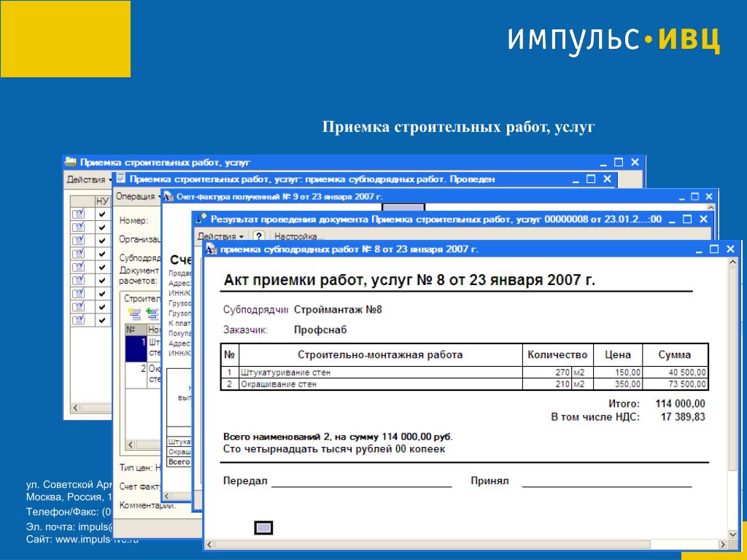Toggle the НУ checkmark in the bottom list row
Screen dimensions: 747x560
coord(102,320)
